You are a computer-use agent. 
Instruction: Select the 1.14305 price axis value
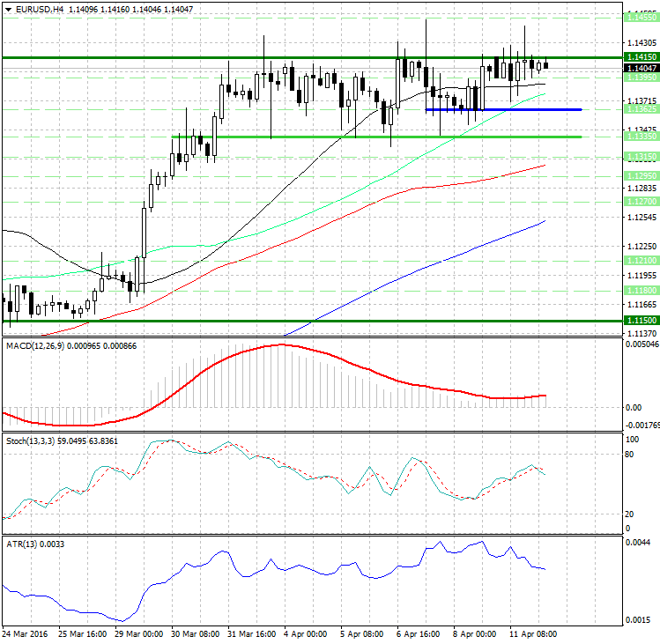pyautogui.click(x=641, y=43)
